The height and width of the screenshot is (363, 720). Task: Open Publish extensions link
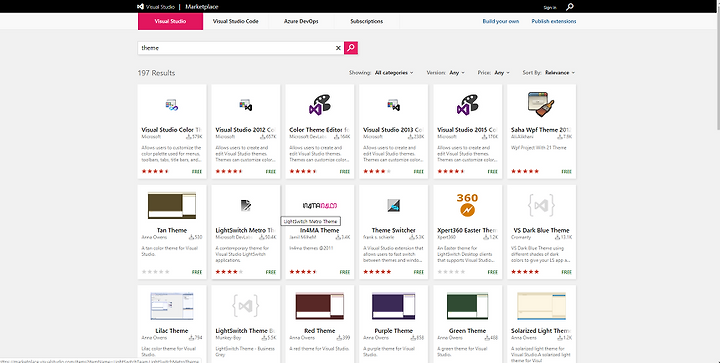coord(554,21)
